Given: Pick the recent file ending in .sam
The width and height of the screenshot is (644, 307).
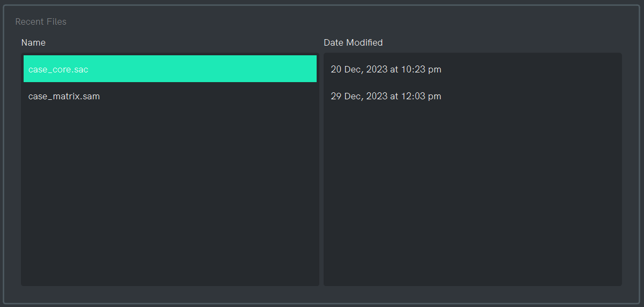Looking at the screenshot, I should (64, 97).
